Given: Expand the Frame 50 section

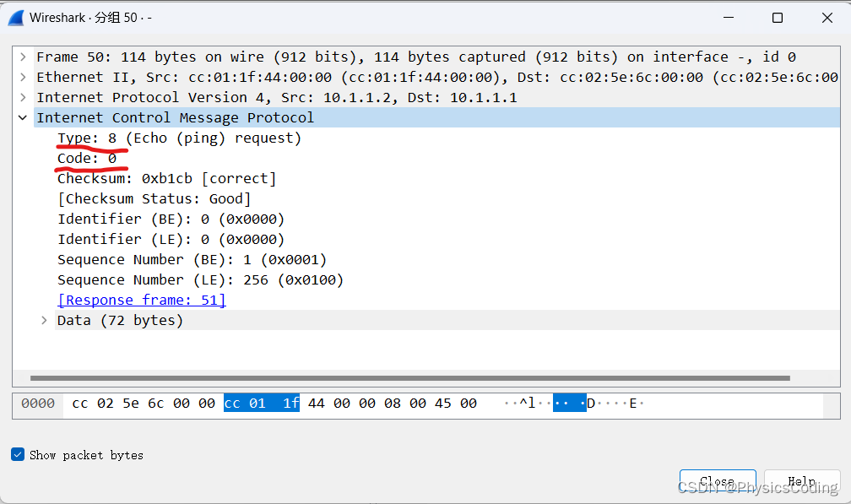Looking at the screenshot, I should pos(22,57).
